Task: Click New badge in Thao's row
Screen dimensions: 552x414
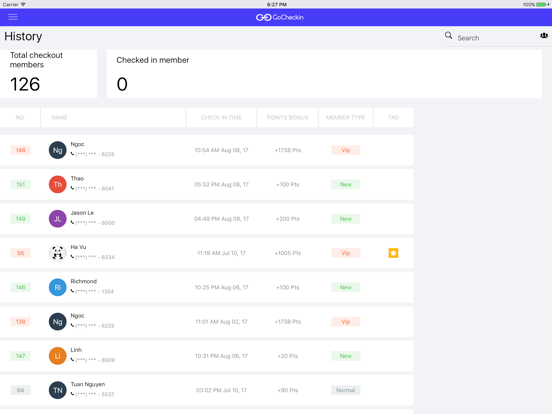Action: (345, 184)
